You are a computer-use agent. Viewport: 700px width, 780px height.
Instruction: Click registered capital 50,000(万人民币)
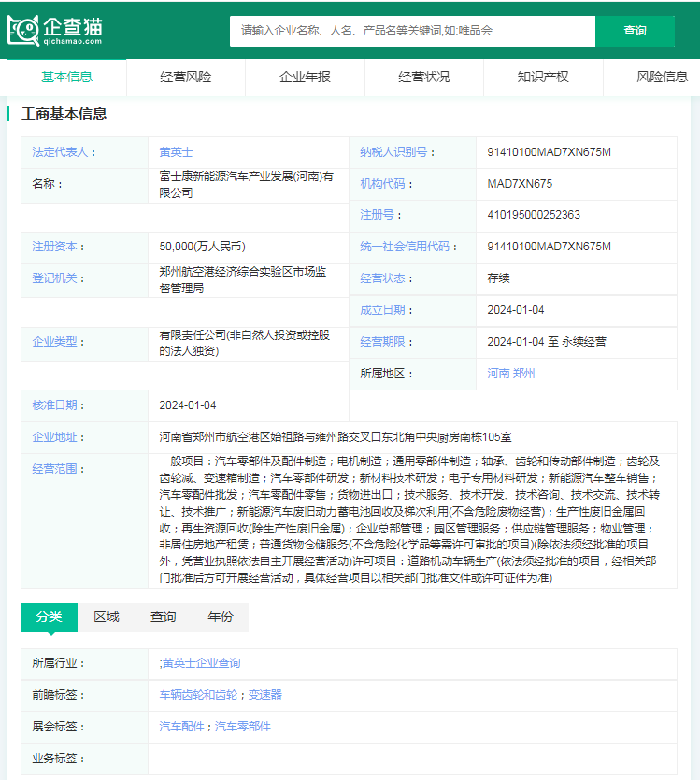click(x=202, y=247)
